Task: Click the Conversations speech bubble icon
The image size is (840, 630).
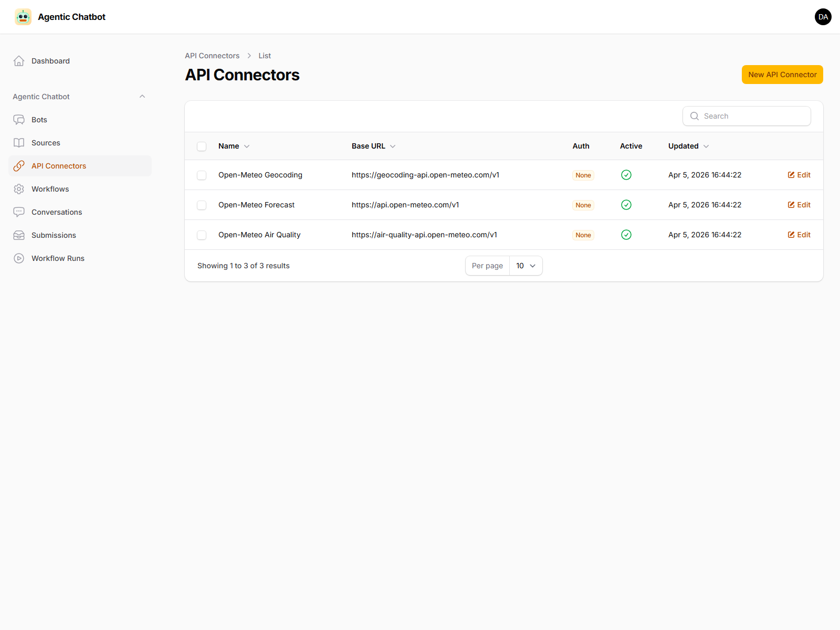Action: click(x=19, y=212)
